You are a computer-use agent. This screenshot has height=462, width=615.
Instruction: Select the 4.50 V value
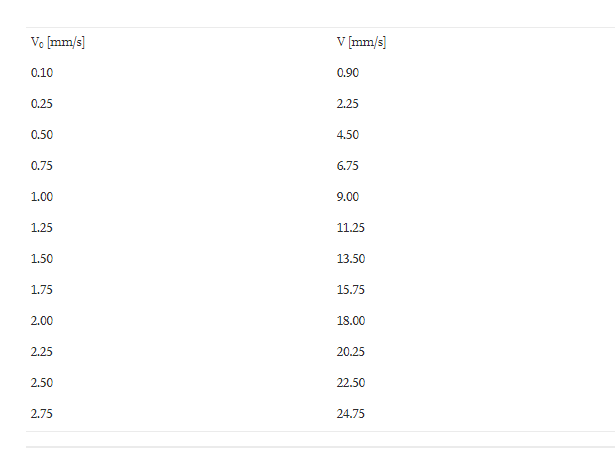348,135
